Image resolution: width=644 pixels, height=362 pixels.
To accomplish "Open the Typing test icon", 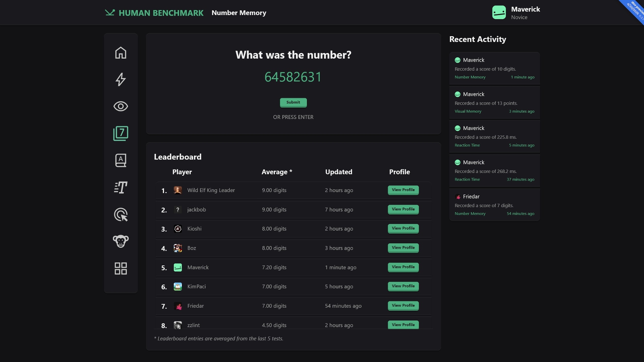I will point(121,187).
